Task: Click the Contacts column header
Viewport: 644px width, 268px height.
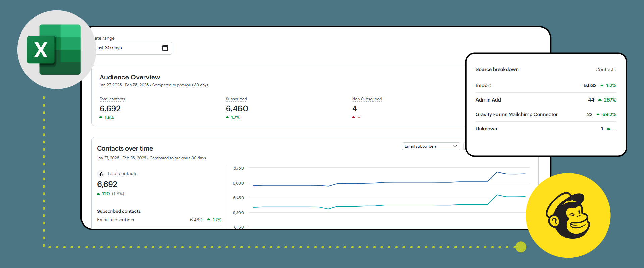Action: (606, 69)
